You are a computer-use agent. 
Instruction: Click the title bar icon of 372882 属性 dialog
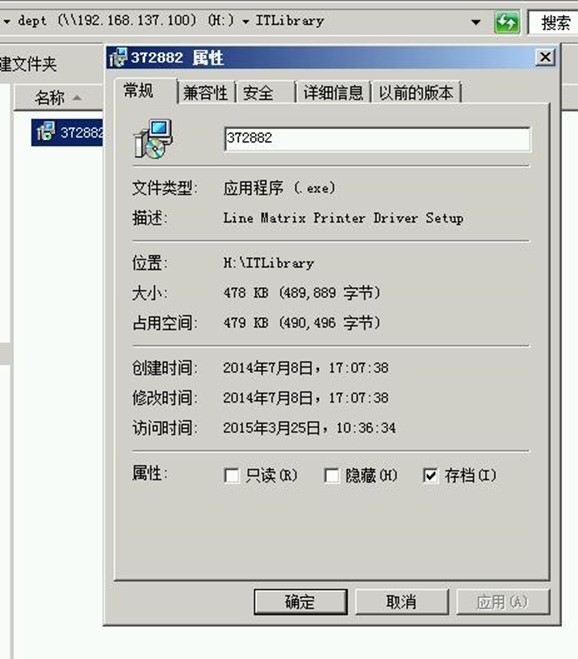pos(117,58)
